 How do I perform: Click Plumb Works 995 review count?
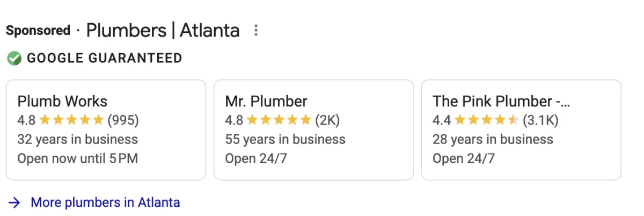point(123,120)
